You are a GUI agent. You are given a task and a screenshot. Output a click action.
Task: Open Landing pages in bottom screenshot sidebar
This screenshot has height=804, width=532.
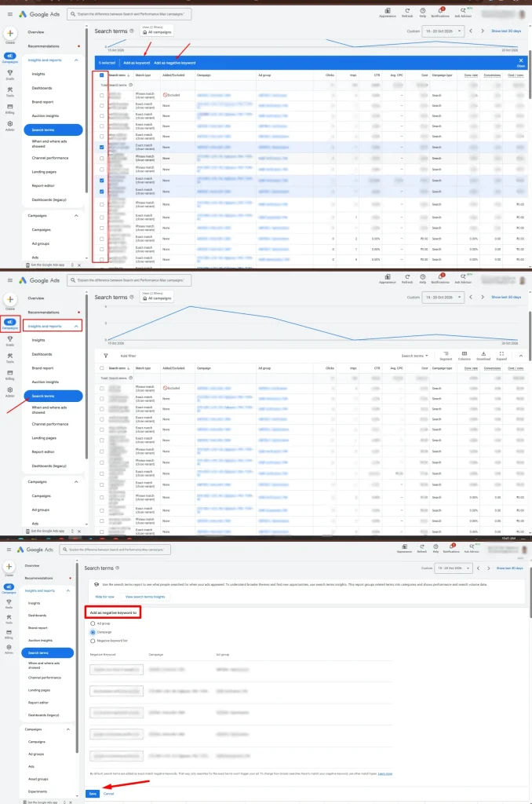coord(39,690)
